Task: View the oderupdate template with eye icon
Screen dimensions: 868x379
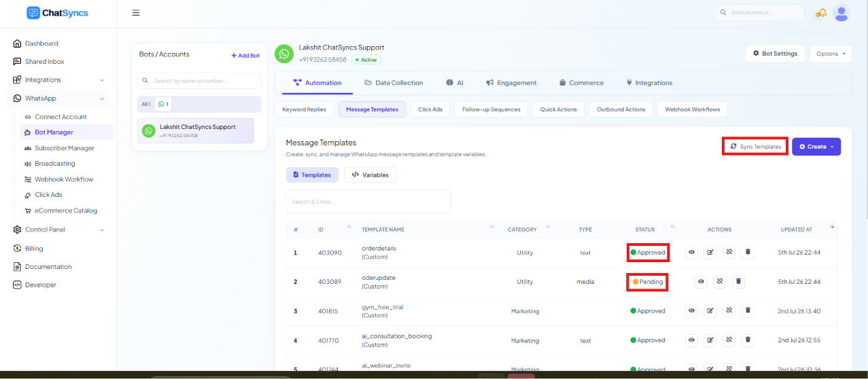Action: pyautogui.click(x=701, y=281)
